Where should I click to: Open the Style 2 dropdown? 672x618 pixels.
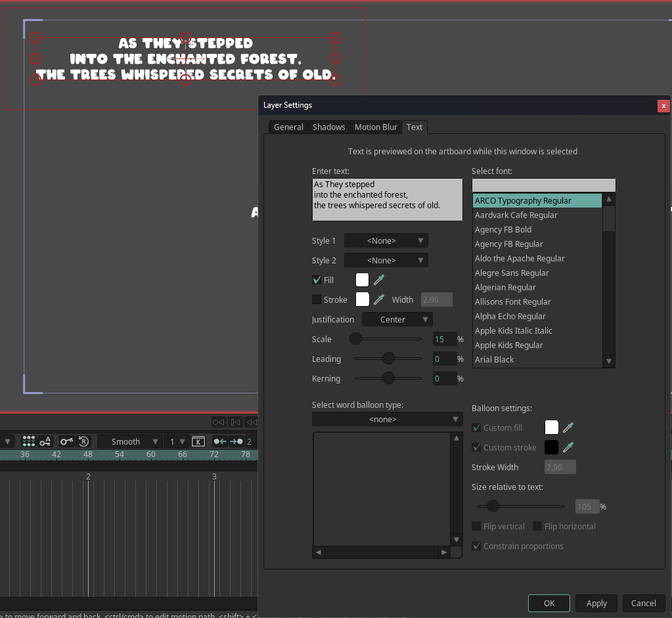386,260
